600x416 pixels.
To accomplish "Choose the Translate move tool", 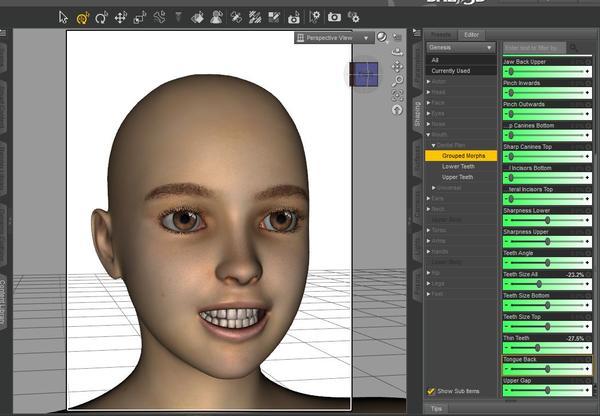I will pyautogui.click(x=121, y=17).
